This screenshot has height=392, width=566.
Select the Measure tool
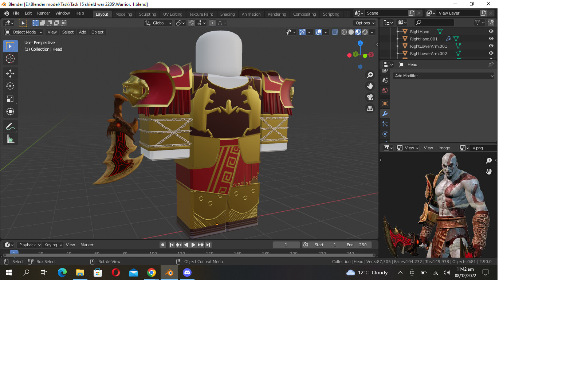tap(10, 139)
